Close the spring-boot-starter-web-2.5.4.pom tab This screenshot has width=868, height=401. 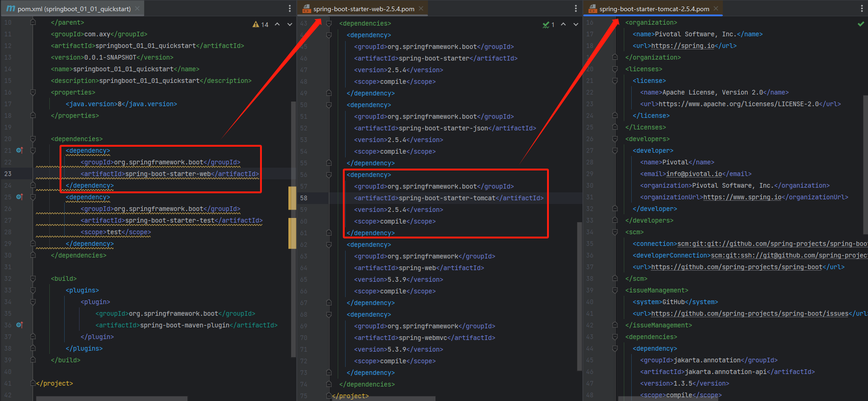(x=421, y=8)
